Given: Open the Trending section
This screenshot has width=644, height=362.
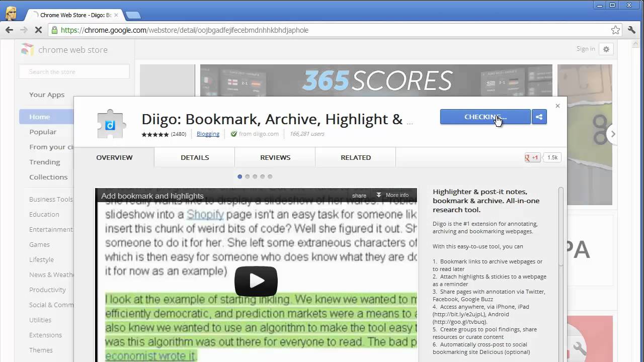Looking at the screenshot, I should coord(44,162).
